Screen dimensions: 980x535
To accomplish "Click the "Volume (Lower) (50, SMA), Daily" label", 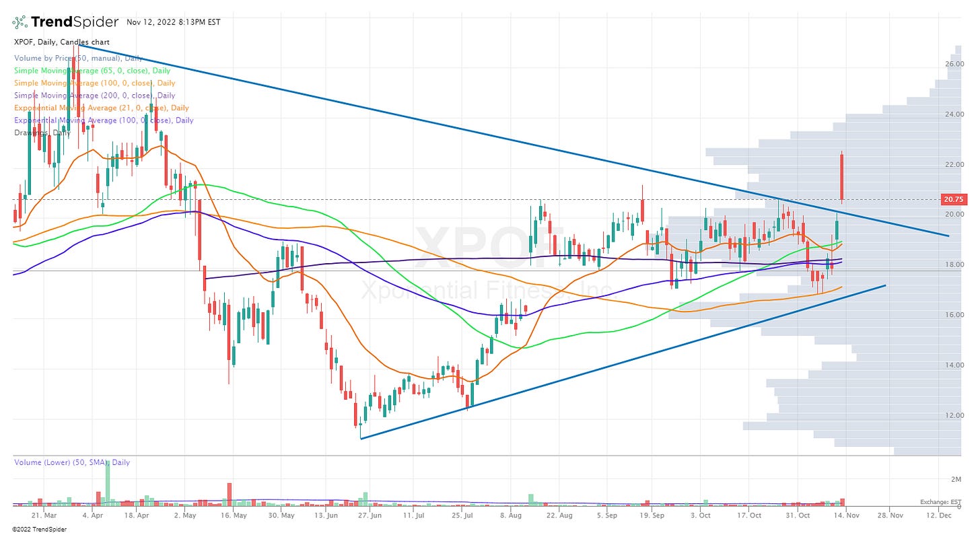I will 72,462.
